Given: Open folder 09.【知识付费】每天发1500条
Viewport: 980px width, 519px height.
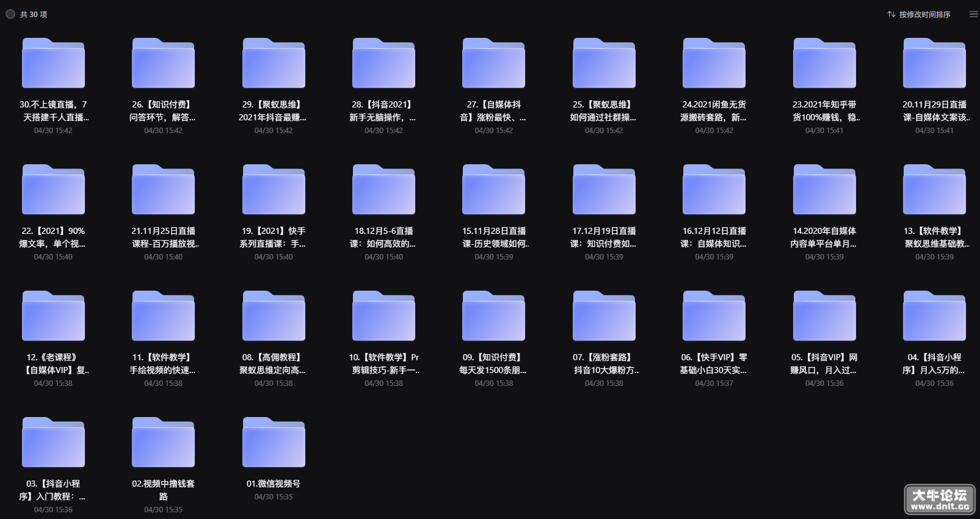Looking at the screenshot, I should (x=493, y=316).
